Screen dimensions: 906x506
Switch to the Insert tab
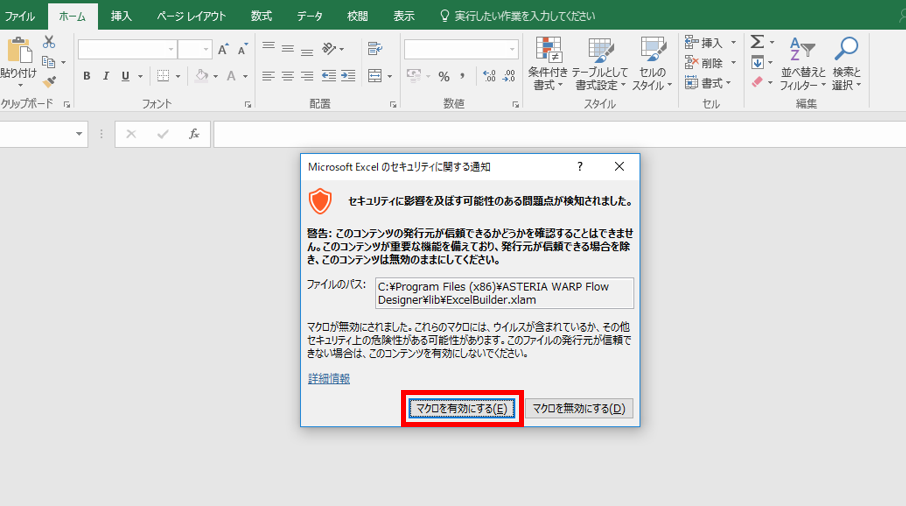(x=121, y=16)
